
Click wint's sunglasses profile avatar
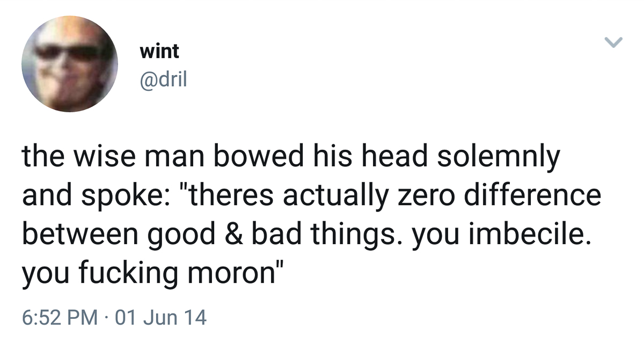69,64
